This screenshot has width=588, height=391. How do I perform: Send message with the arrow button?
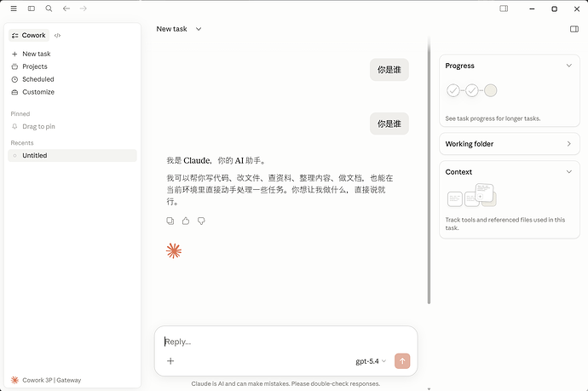[x=402, y=361]
